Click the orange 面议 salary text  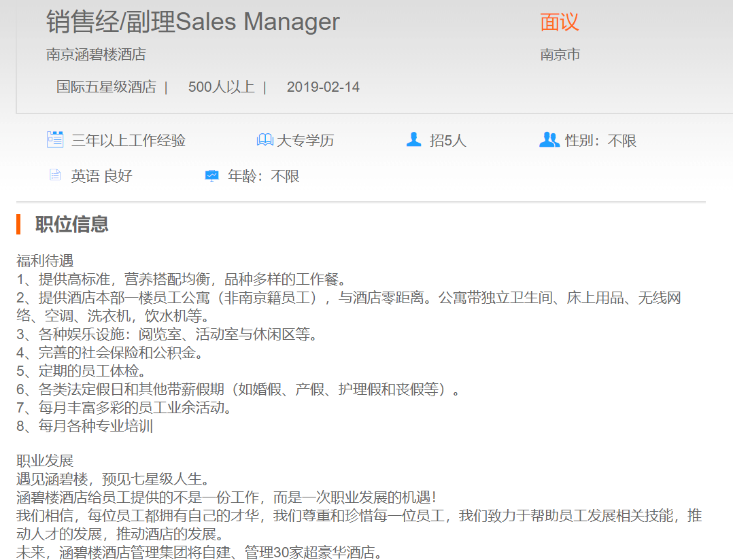click(x=559, y=22)
